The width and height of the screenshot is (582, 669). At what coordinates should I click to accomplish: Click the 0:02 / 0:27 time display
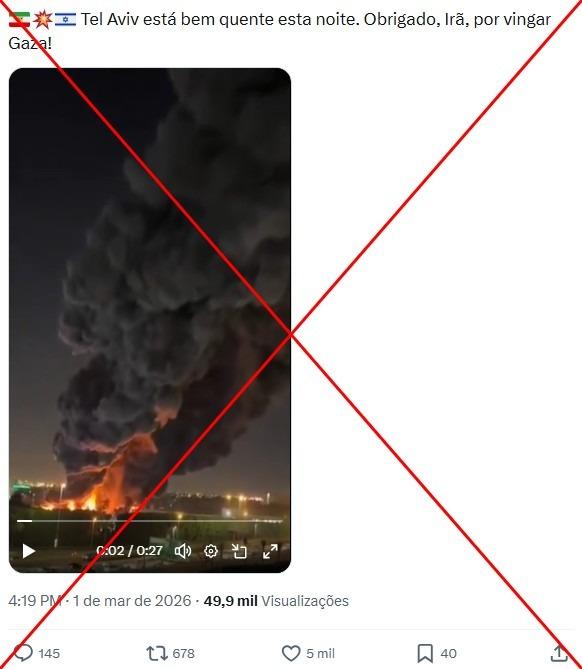coord(129,551)
